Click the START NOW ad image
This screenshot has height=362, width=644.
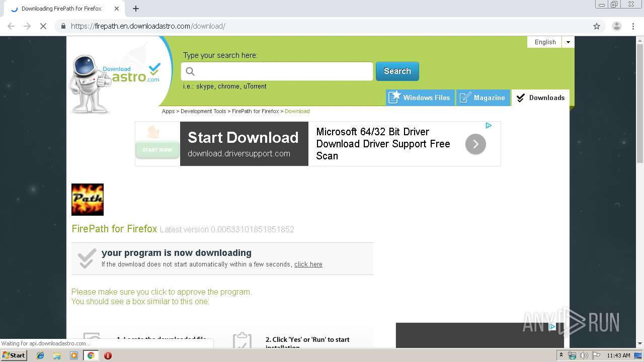tap(157, 144)
